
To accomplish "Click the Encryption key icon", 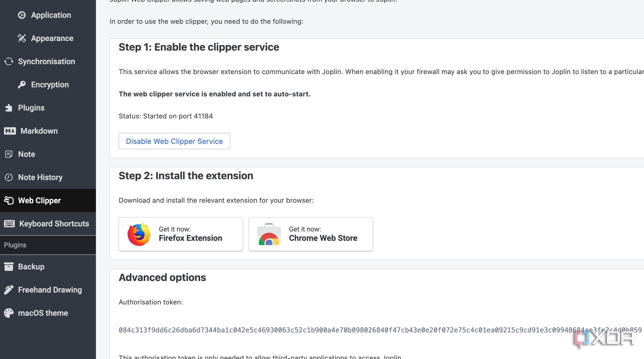I will point(22,85).
